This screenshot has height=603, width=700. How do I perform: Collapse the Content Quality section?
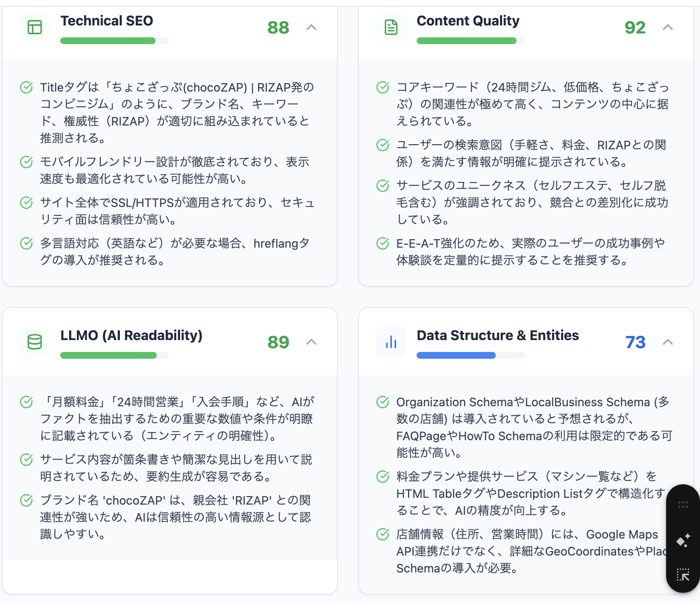(x=668, y=28)
